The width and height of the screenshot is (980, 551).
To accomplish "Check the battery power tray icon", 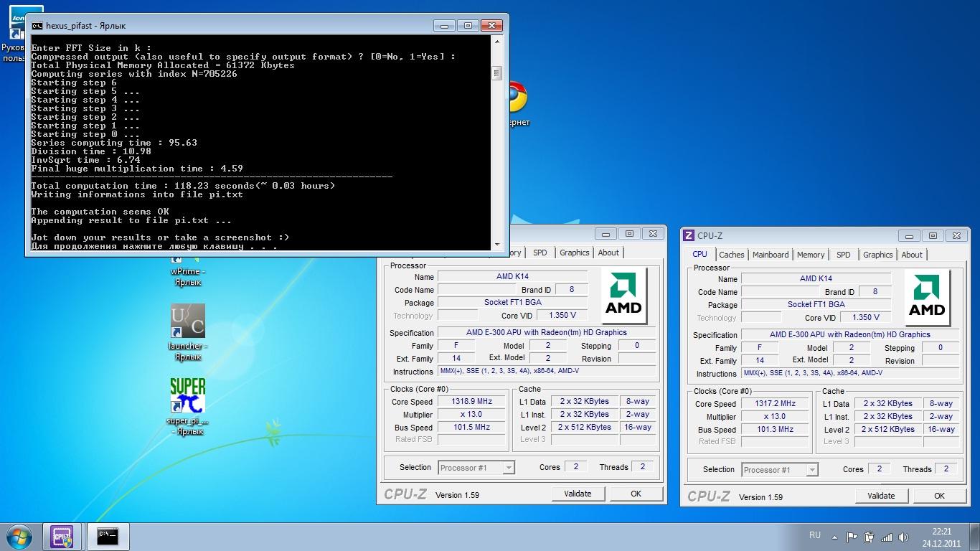I will click(869, 537).
